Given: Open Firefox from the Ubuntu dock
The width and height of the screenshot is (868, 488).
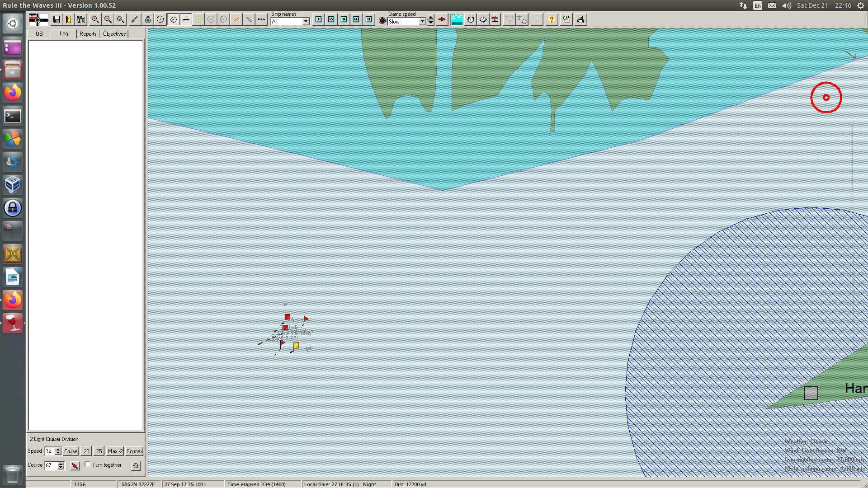Looking at the screenshot, I should tap(13, 93).
